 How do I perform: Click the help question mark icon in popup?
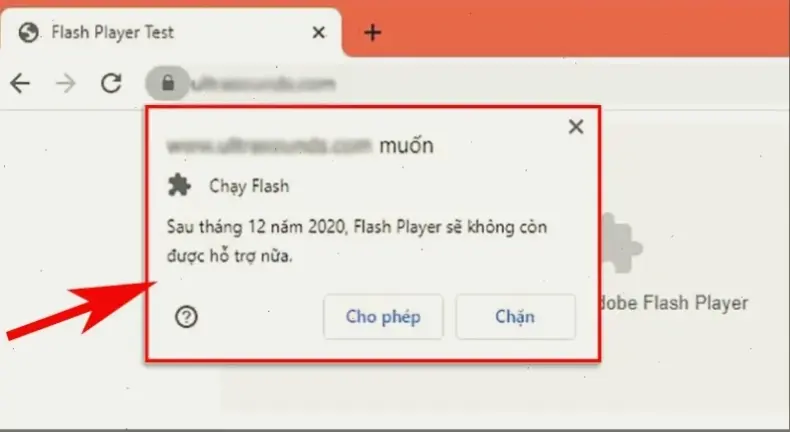coord(186,317)
